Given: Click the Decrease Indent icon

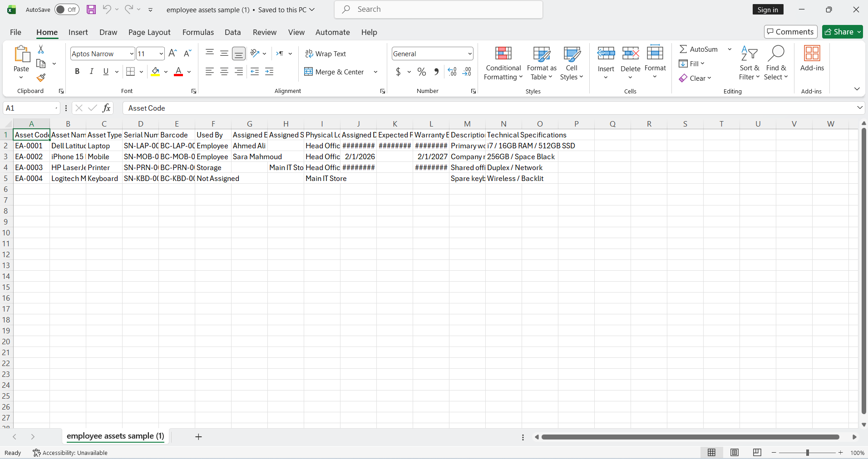Looking at the screenshot, I should tap(255, 72).
